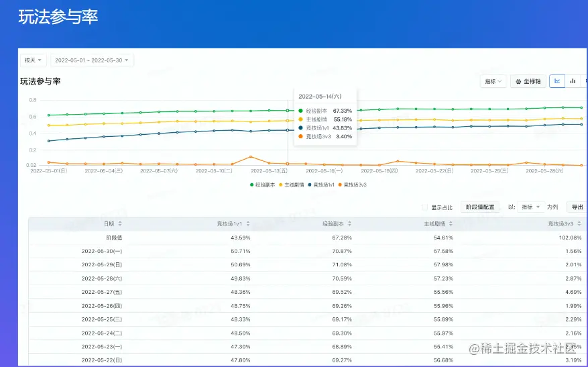The image size is (588, 367).
Task: Switch to bar chart view
Action: [573, 81]
